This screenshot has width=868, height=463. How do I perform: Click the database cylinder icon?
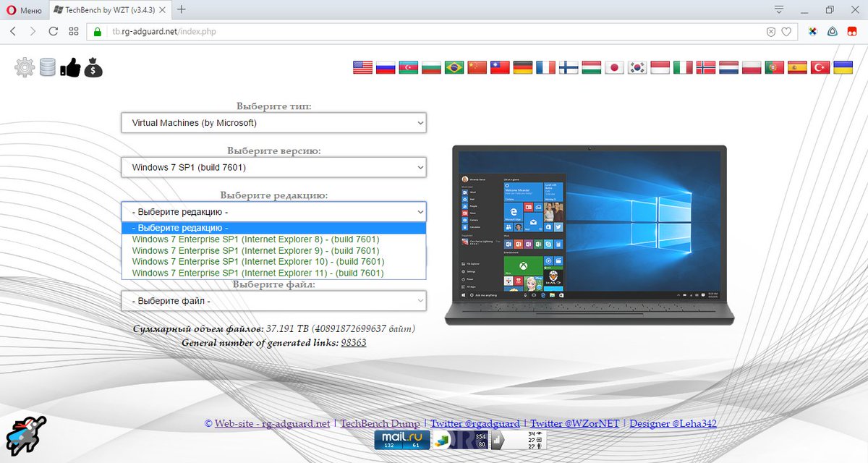[x=48, y=67]
